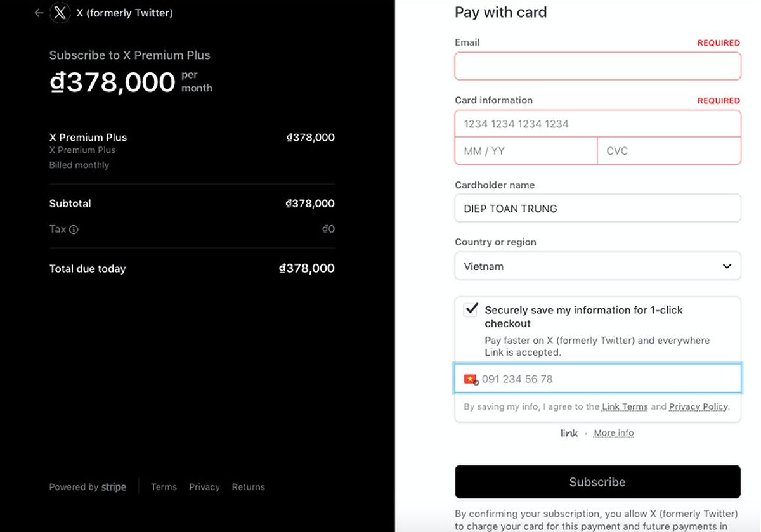Screen dimensions: 761x532
Task: Click the MM / YY expiry field
Action: 526,151
